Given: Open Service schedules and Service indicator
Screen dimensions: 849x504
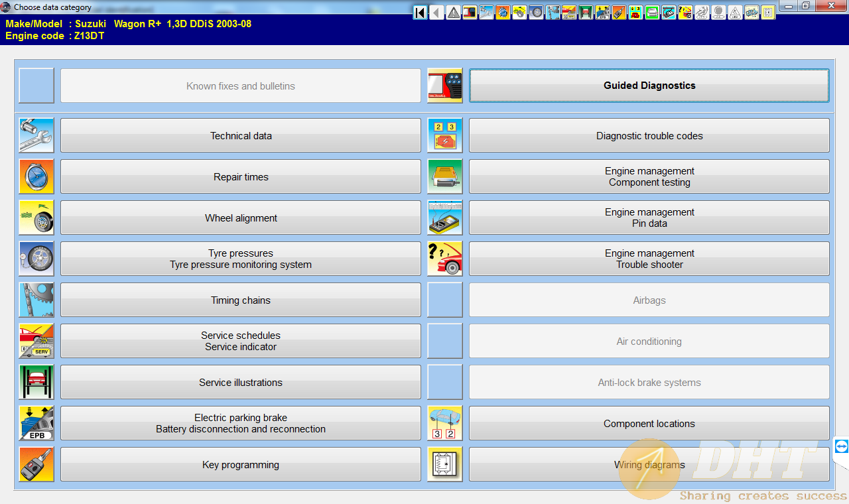Looking at the screenshot, I should click(241, 341).
